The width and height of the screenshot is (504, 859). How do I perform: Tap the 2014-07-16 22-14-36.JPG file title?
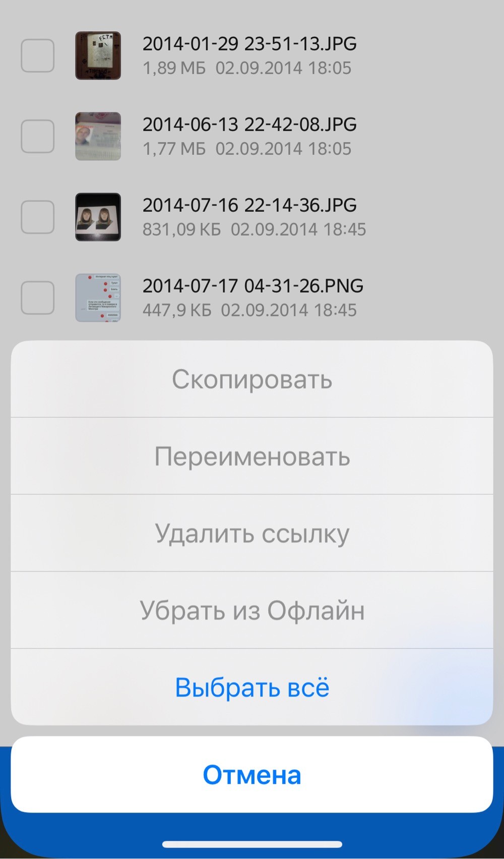249,205
